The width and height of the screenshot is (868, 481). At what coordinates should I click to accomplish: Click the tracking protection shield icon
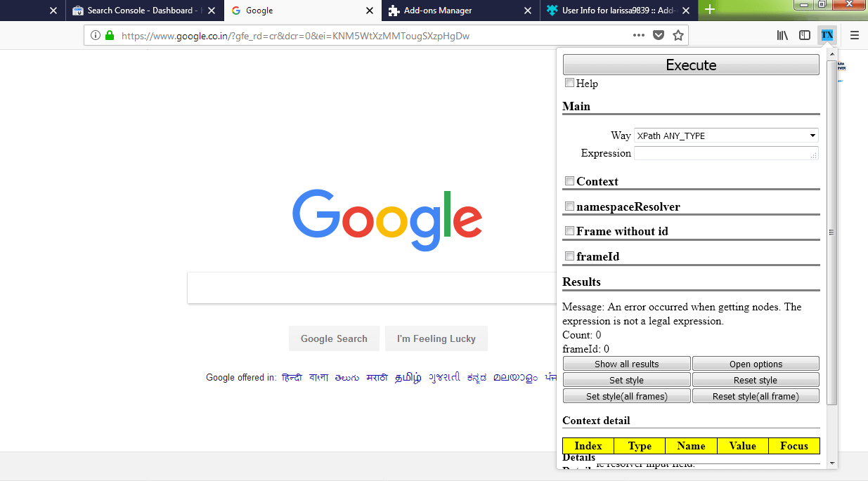click(x=658, y=34)
